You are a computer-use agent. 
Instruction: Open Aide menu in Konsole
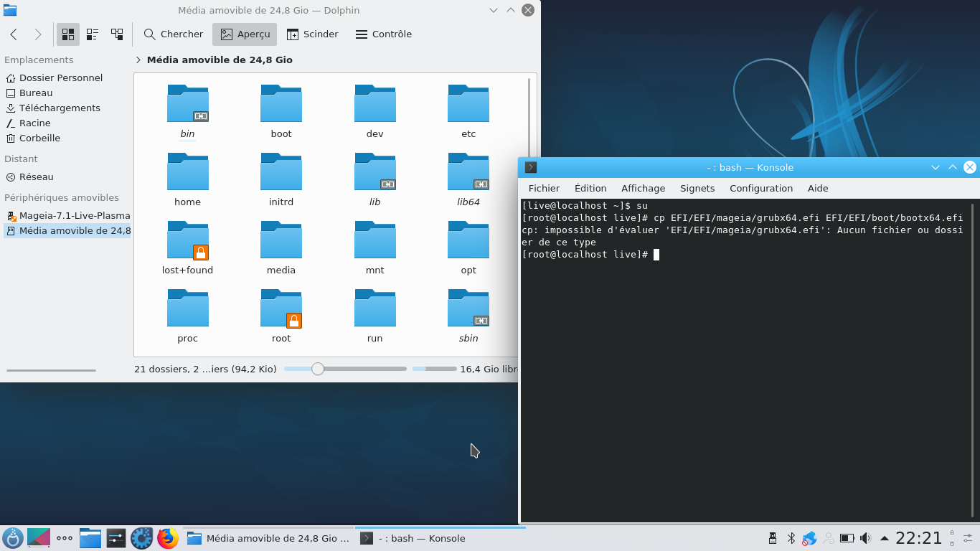[x=818, y=188]
